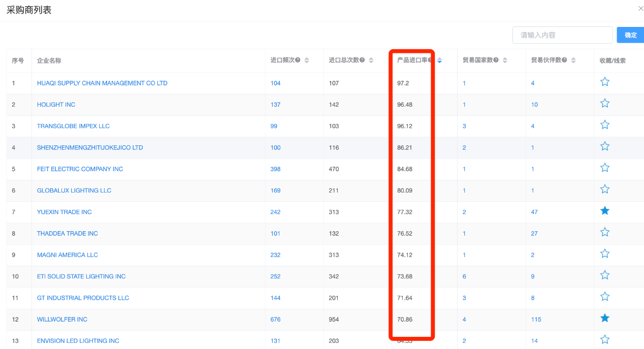Open GT INDUSTRIAL PRODUCTS LLC link

coord(83,298)
